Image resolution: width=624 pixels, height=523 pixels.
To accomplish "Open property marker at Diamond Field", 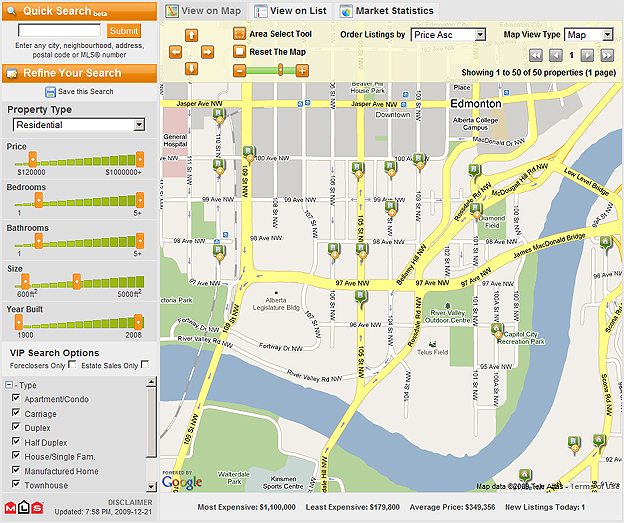I will 476,210.
